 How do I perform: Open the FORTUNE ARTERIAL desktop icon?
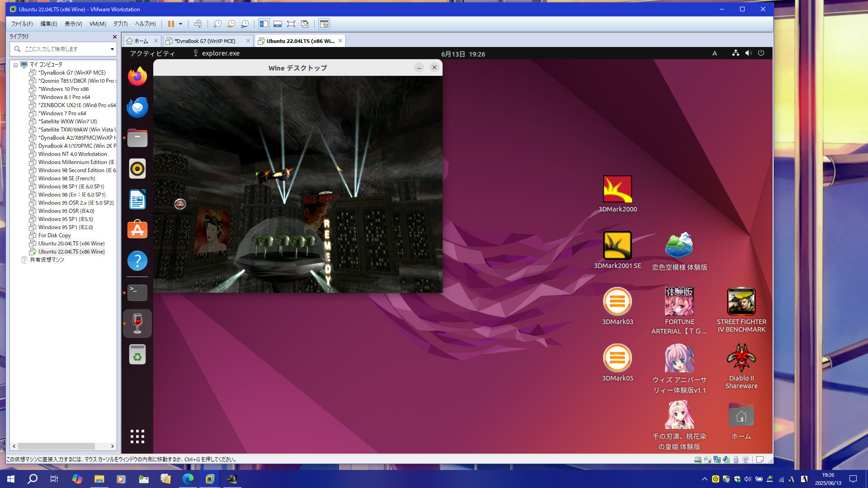pyautogui.click(x=679, y=310)
